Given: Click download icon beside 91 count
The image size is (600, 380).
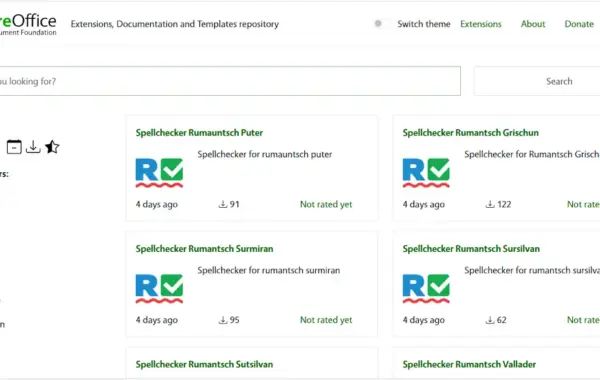Looking at the screenshot, I should (223, 204).
